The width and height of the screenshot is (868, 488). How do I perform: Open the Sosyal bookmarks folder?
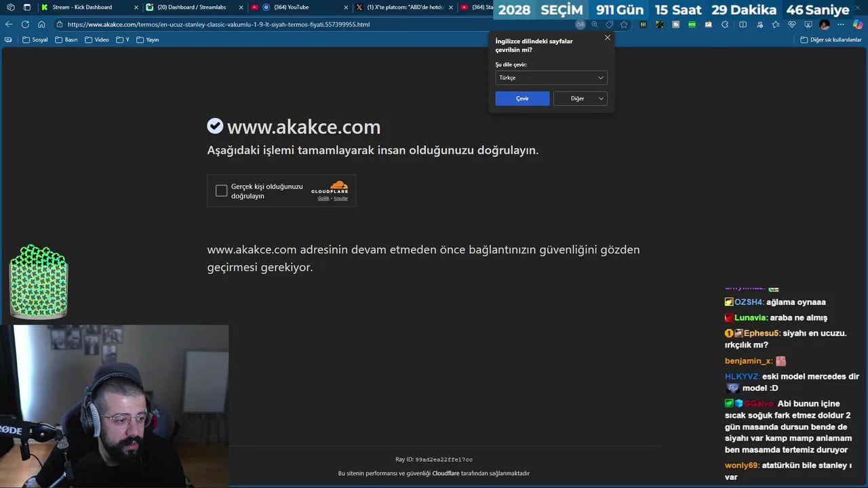click(x=35, y=40)
